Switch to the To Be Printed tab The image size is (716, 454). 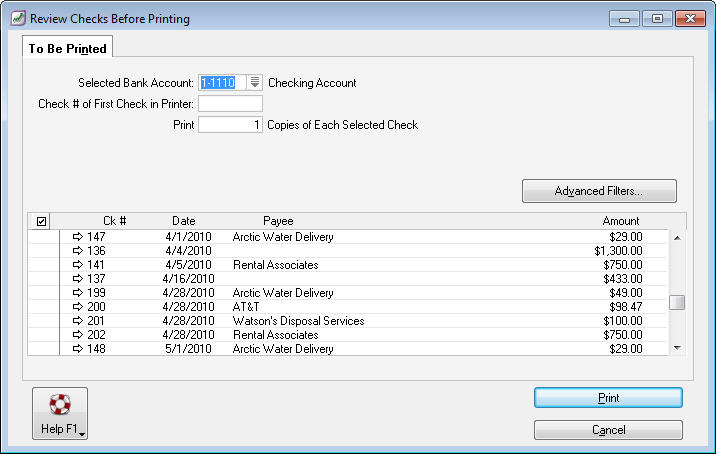pos(68,48)
